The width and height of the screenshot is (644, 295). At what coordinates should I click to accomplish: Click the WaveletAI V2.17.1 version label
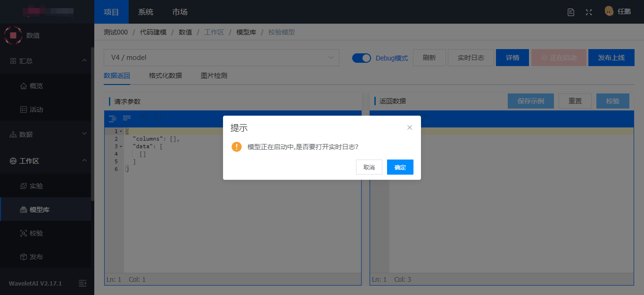point(35,283)
